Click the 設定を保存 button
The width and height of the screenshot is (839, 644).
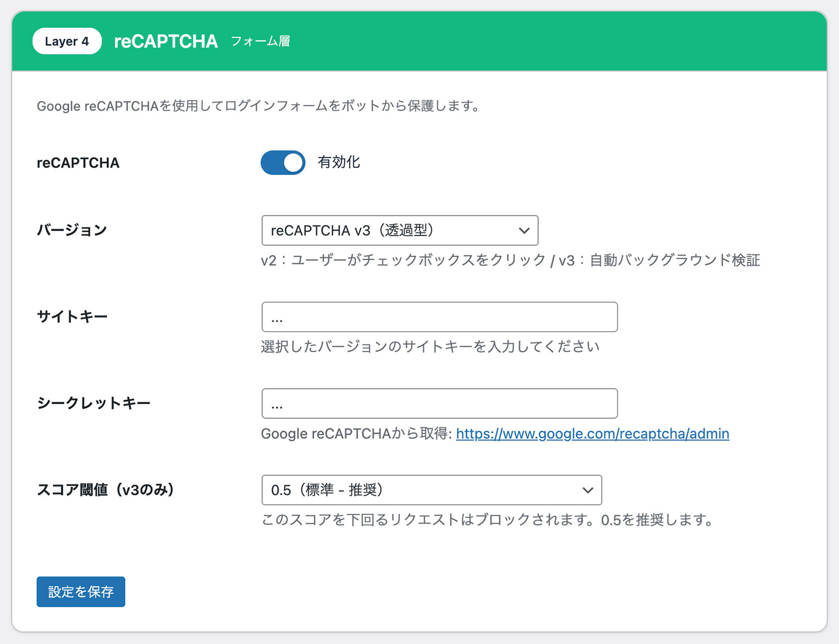[81, 591]
